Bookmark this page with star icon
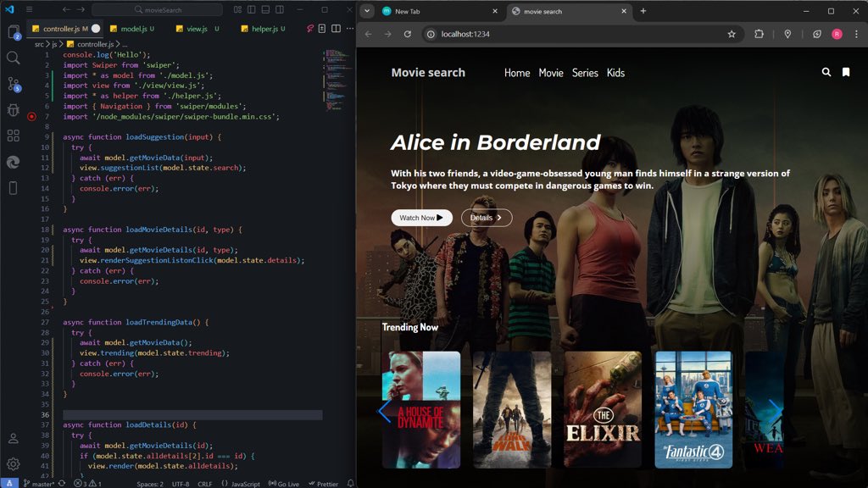The height and width of the screenshot is (488, 868). click(x=732, y=34)
